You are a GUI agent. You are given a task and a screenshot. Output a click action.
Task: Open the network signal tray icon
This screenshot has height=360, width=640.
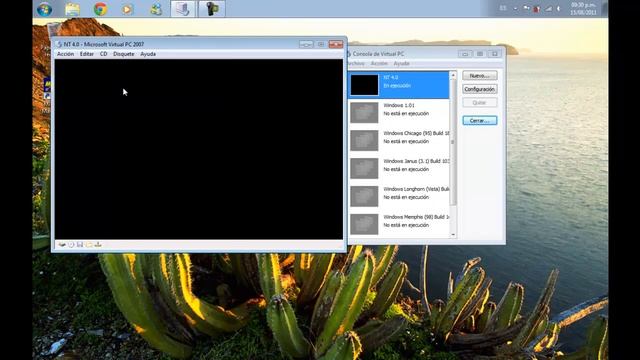[x=548, y=9]
